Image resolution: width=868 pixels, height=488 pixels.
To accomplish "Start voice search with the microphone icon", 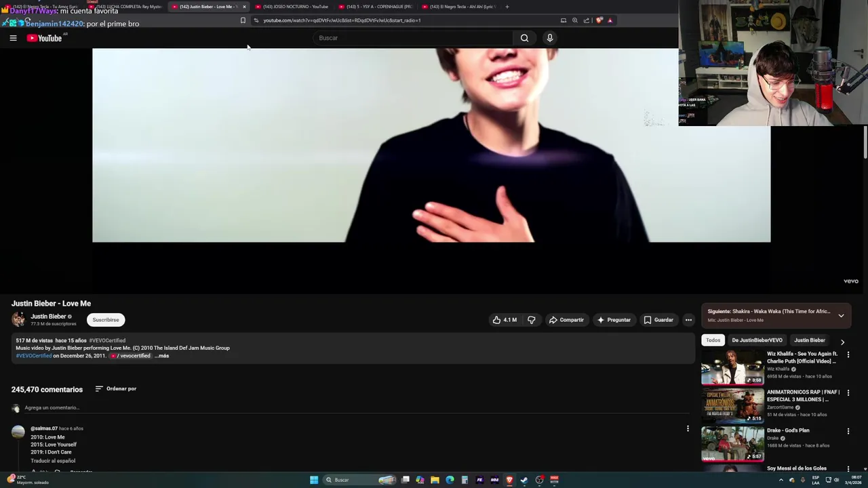I will (550, 38).
